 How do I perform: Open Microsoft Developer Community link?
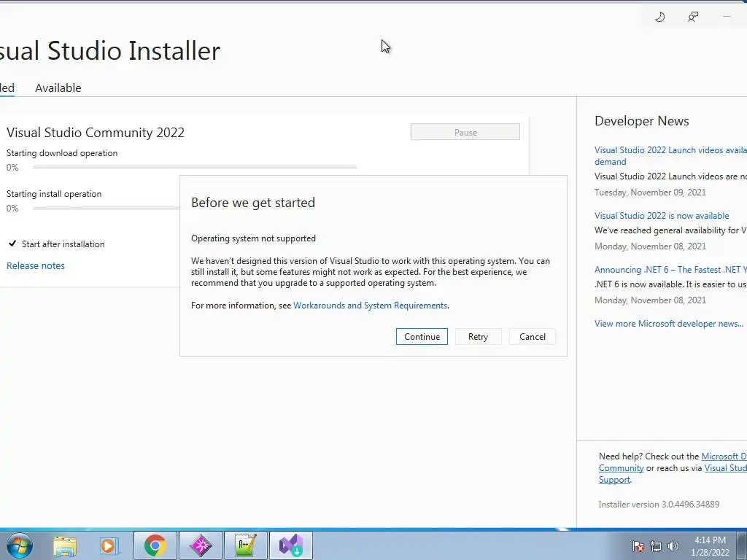click(x=724, y=456)
